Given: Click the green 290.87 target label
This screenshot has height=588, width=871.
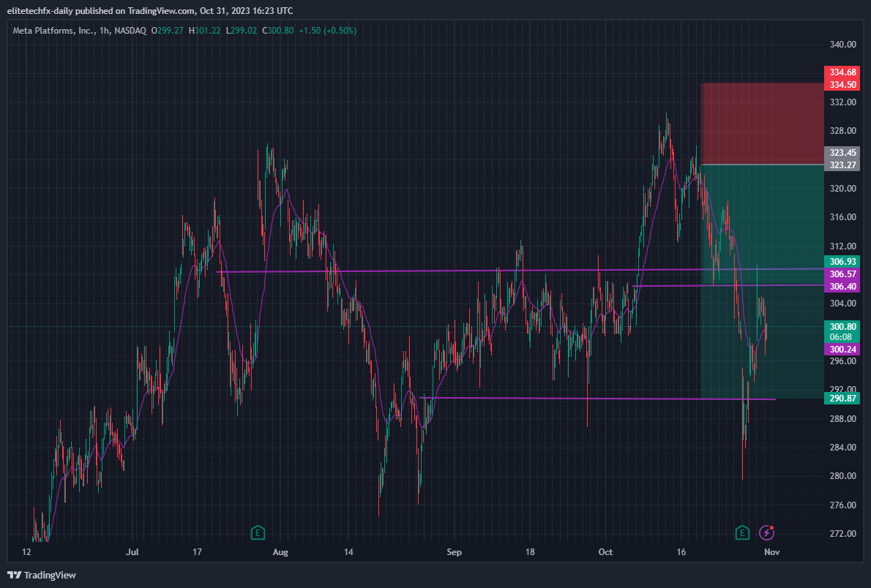Looking at the screenshot, I should (x=842, y=398).
